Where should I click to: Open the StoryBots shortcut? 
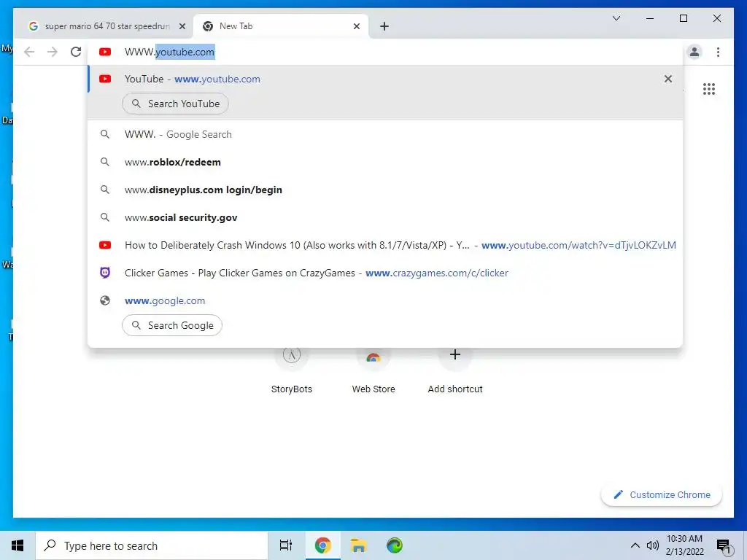point(292,371)
